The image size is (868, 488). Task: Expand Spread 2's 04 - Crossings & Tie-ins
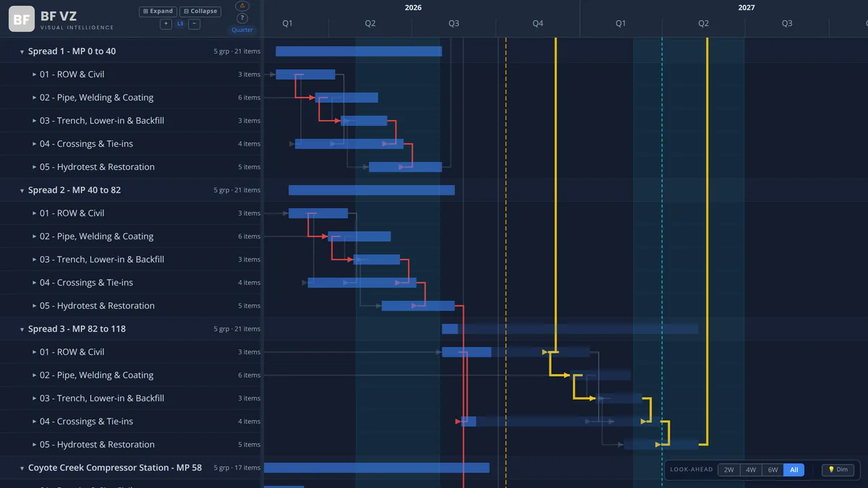(x=35, y=283)
